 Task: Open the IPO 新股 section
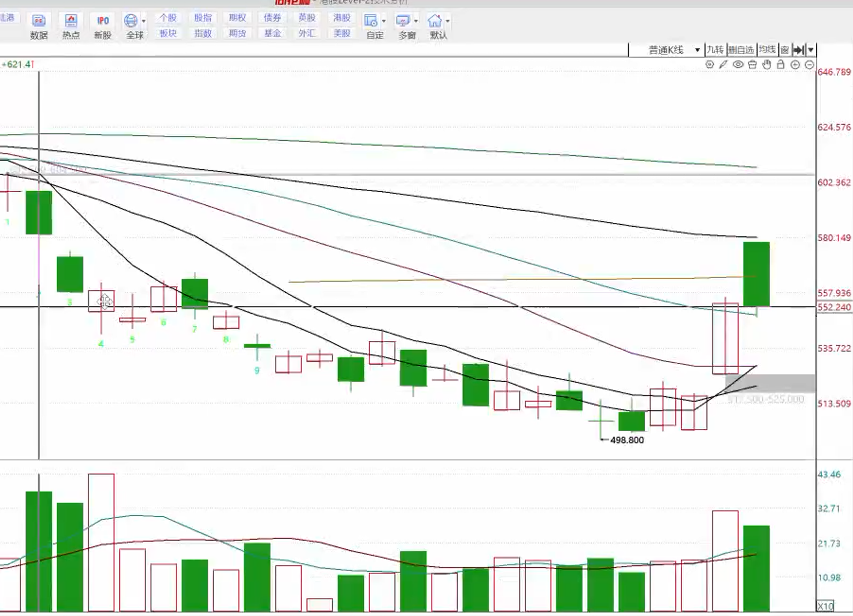(x=103, y=26)
